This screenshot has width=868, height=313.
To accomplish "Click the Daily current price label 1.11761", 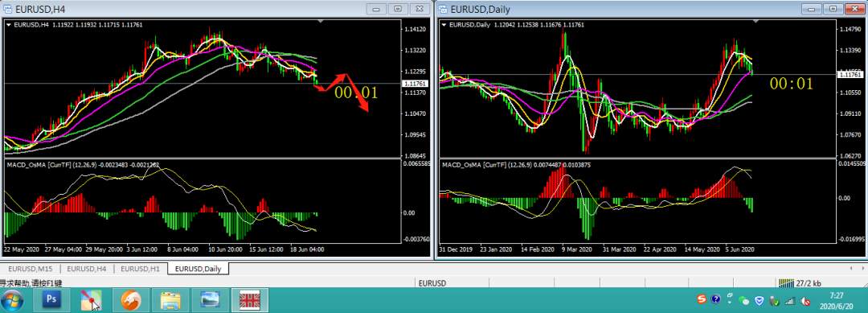I will pos(851,74).
